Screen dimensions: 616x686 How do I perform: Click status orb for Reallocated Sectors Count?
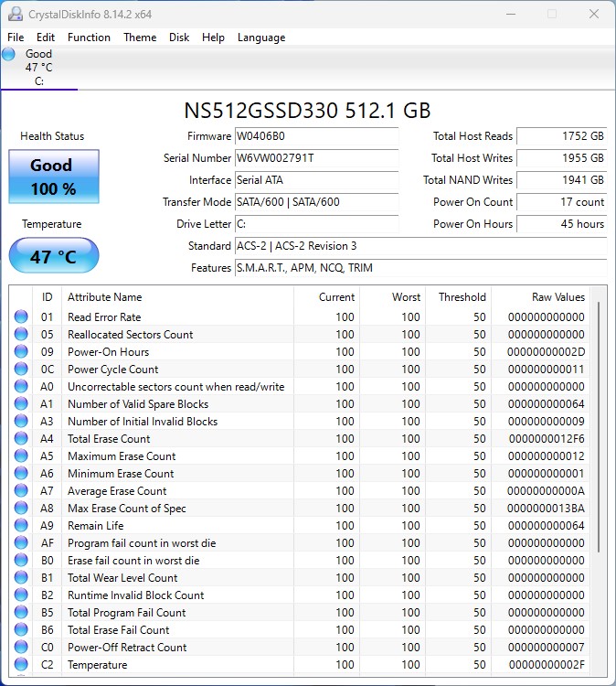click(x=21, y=334)
